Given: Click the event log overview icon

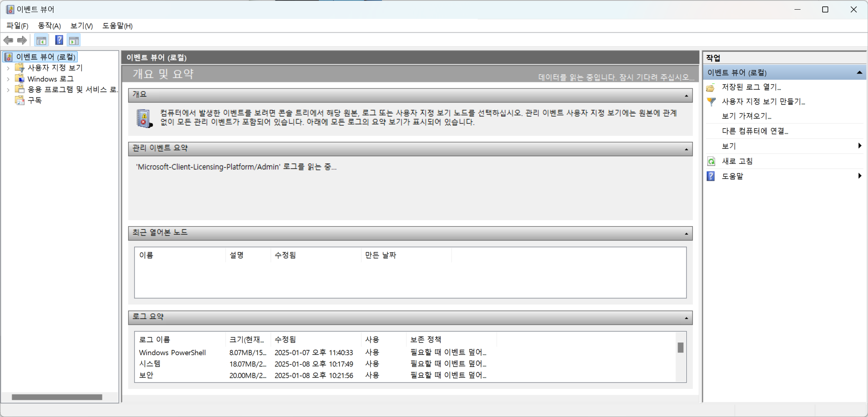Looking at the screenshot, I should coord(144,119).
